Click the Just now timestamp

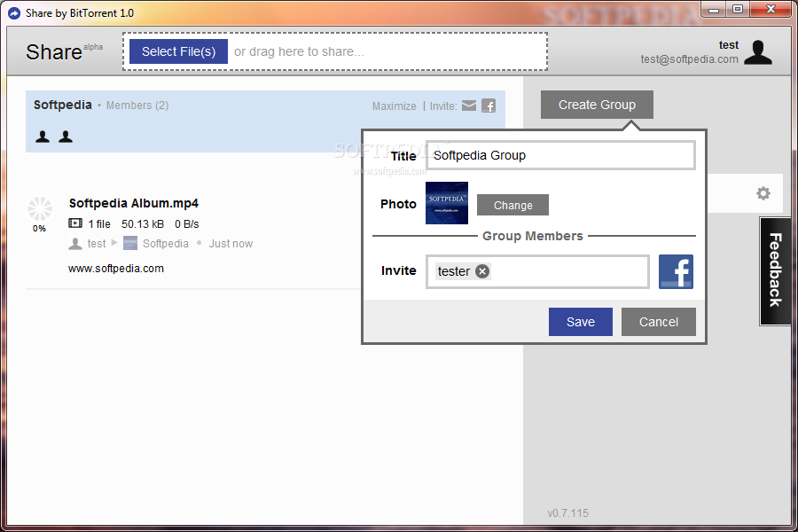(x=231, y=243)
